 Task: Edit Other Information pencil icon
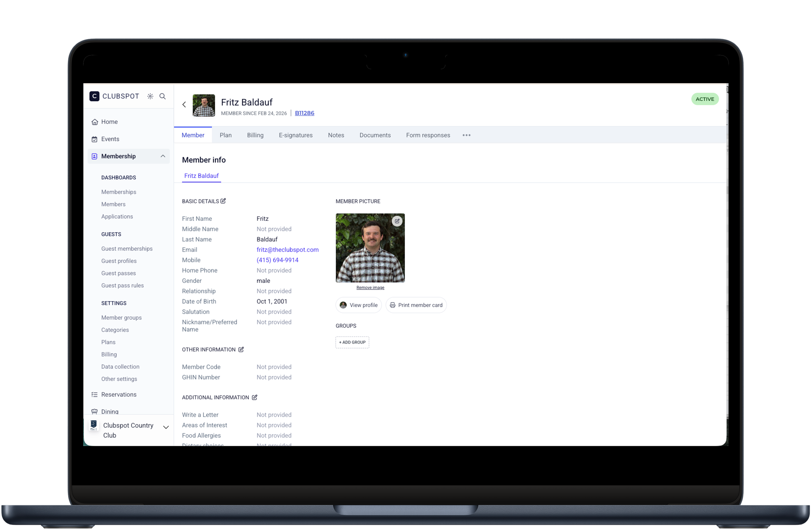point(241,349)
